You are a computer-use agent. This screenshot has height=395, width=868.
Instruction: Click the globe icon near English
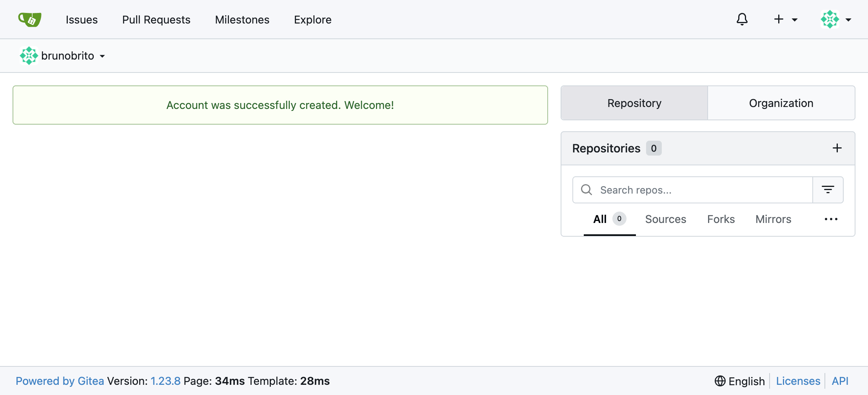point(721,381)
